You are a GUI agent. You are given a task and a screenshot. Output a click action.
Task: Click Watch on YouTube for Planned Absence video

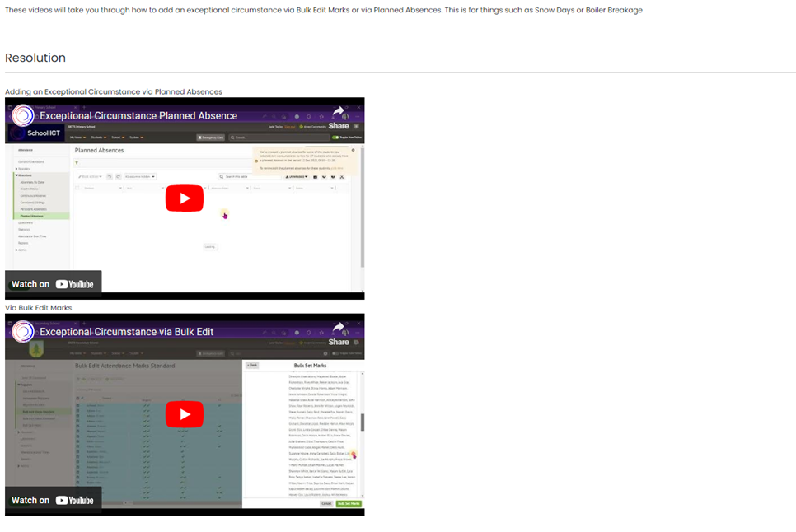pos(53,284)
